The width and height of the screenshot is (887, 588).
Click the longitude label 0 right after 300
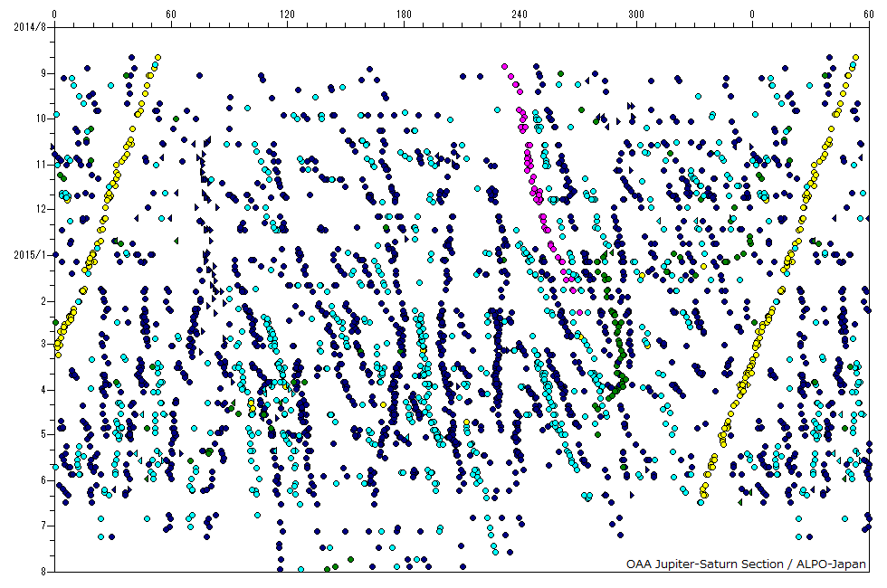(752, 14)
